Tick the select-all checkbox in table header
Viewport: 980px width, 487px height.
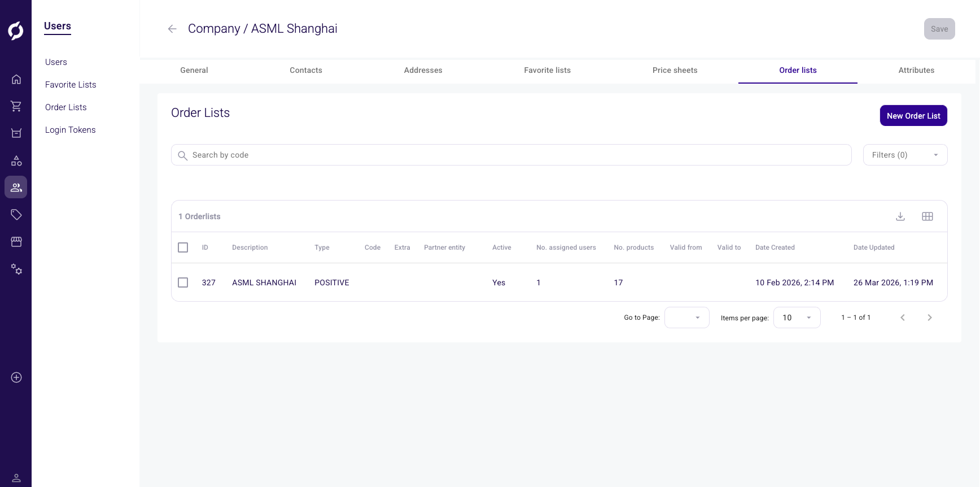(x=183, y=247)
